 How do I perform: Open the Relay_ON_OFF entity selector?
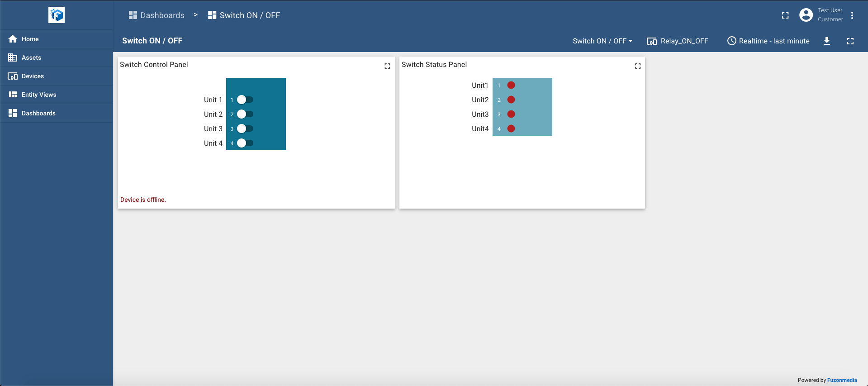(678, 41)
